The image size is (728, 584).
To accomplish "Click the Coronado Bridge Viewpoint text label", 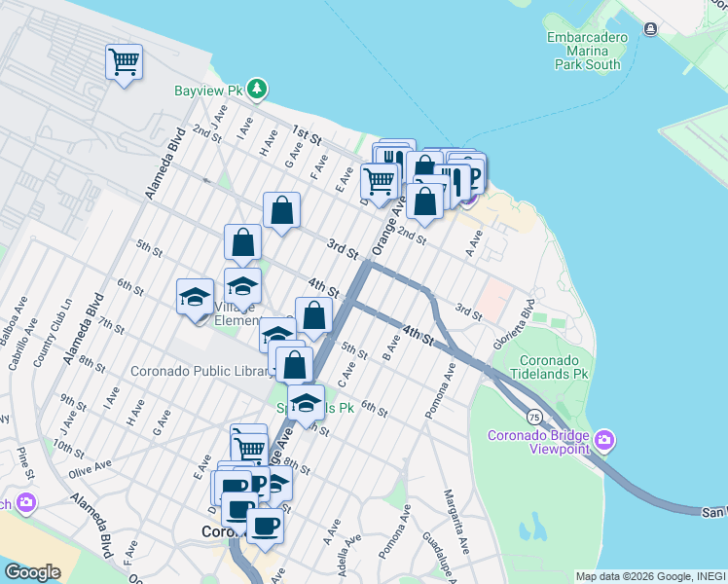I will coord(538,442).
